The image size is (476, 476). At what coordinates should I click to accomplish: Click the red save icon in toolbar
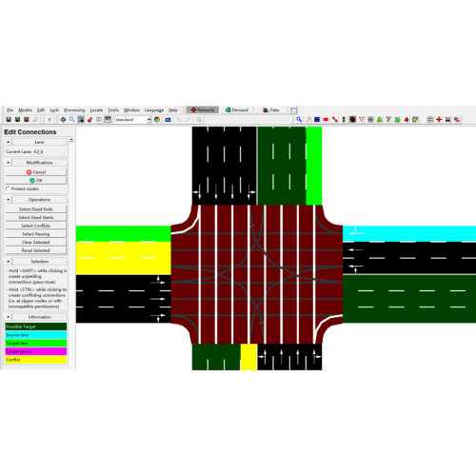(27, 119)
